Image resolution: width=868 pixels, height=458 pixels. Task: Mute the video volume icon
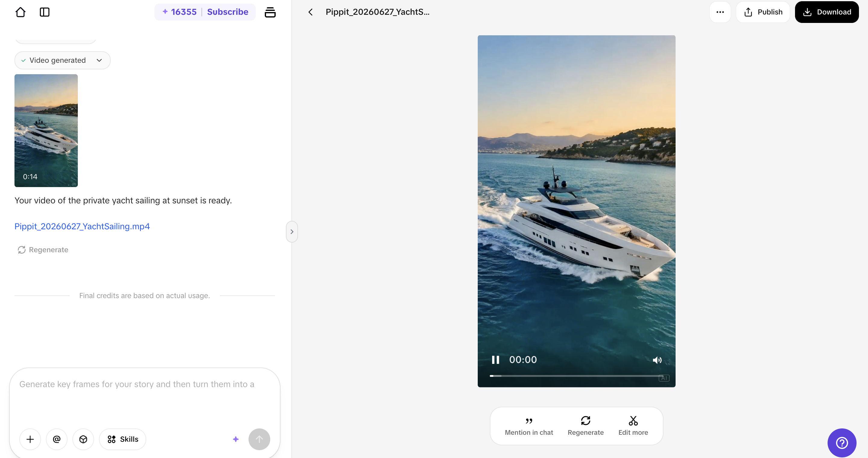tap(657, 360)
